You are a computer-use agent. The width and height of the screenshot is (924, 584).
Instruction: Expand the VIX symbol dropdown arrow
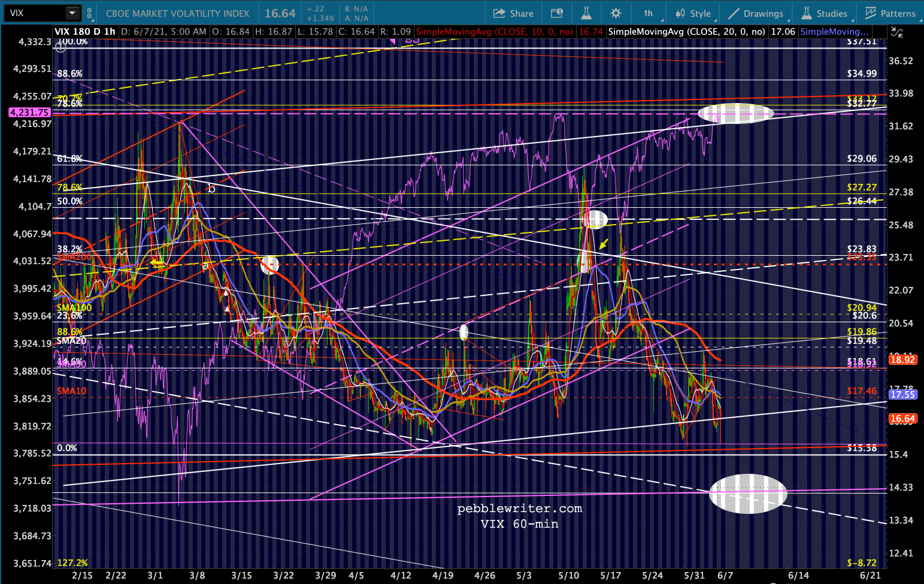72,13
